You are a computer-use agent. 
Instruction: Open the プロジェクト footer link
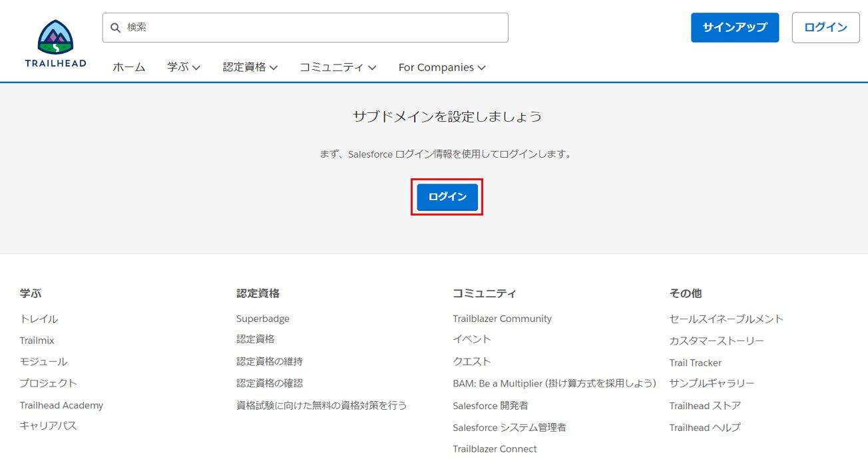(x=49, y=383)
